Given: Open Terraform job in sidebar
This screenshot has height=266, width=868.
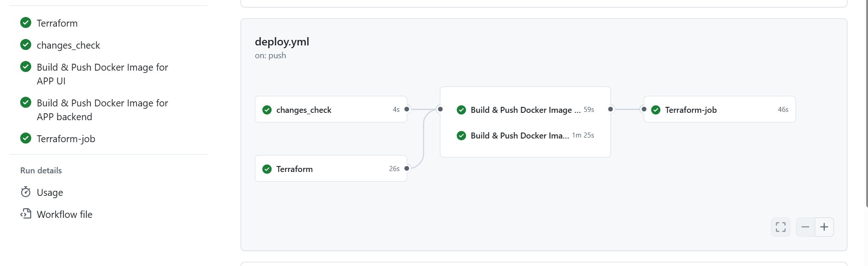Looking at the screenshot, I should pos(57,23).
